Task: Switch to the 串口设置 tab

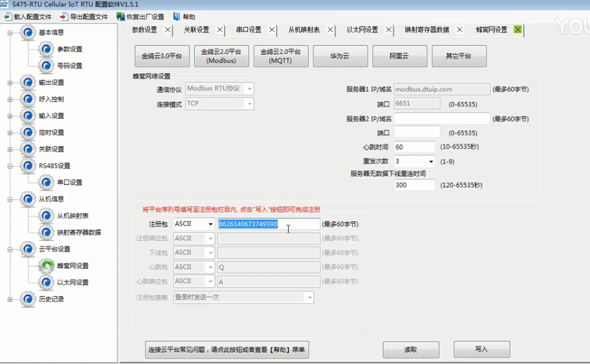Action: (x=248, y=29)
